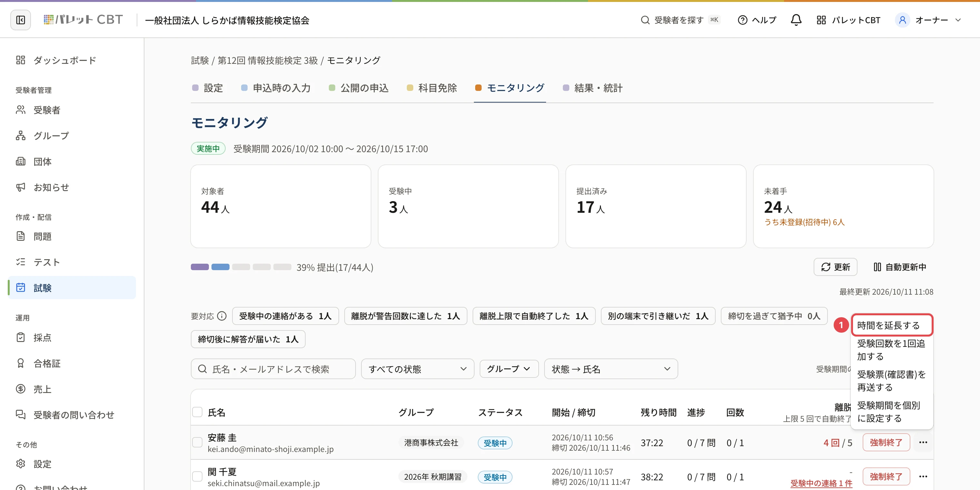980x490 pixels.
Task: Switch to the 結果・統計 tab
Action: [593, 88]
